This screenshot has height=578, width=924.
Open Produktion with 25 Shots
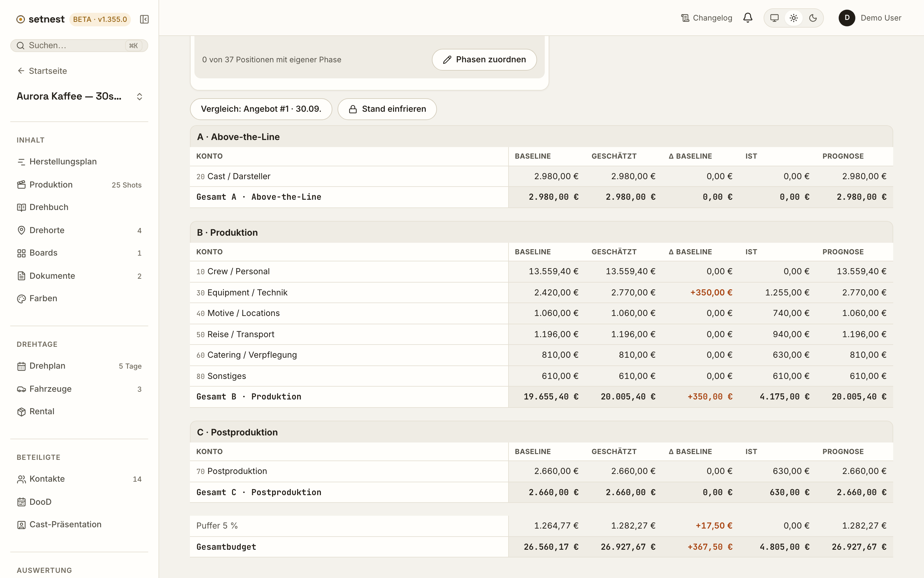coord(79,185)
